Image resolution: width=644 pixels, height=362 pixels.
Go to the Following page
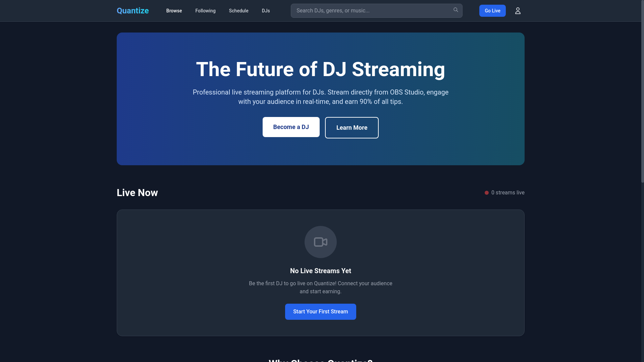206,11
